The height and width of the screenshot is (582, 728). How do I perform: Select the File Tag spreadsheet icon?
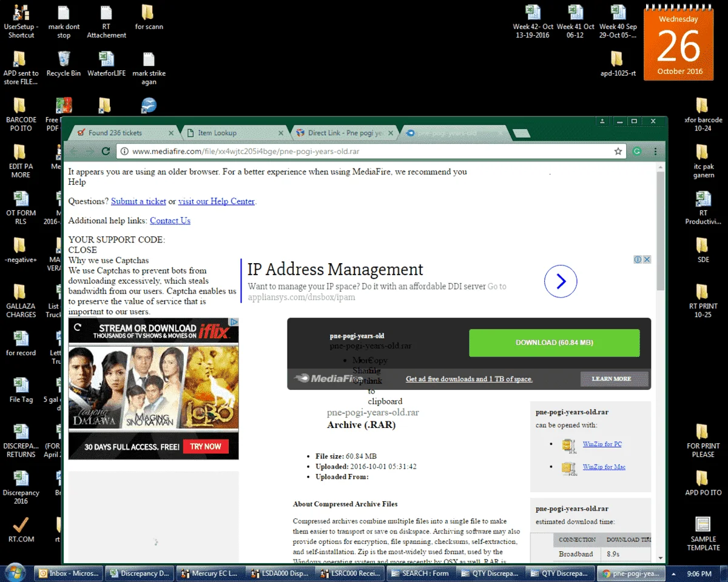pyautogui.click(x=21, y=390)
